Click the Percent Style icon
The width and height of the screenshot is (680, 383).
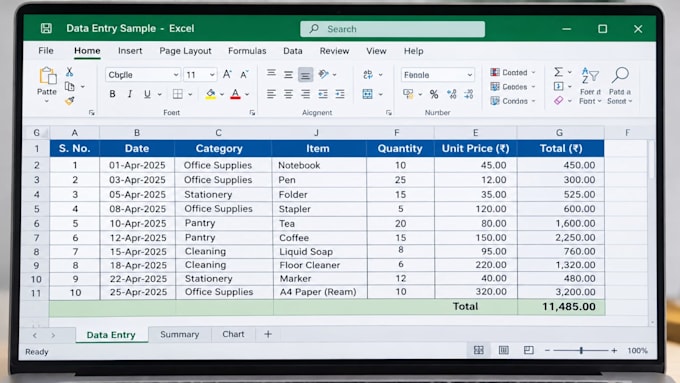tap(434, 94)
